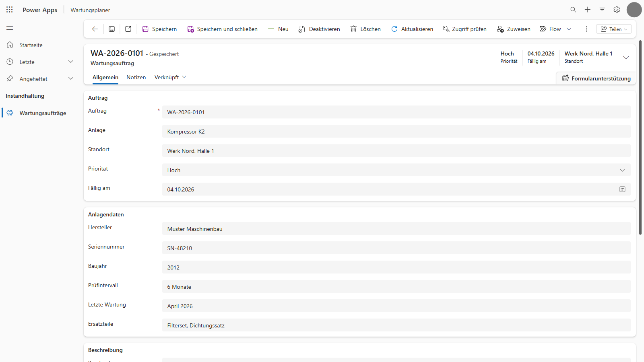Click Zuweisen to assign the record
Viewport: 644px width, 362px height.
514,29
